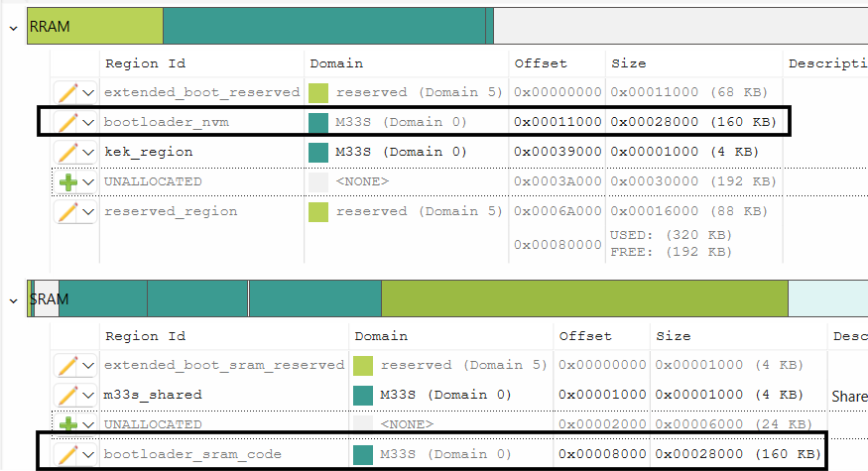This screenshot has height=471, width=868.
Task: Open dropdown arrow beside bootloader_nvm pencil
Action: (88, 122)
